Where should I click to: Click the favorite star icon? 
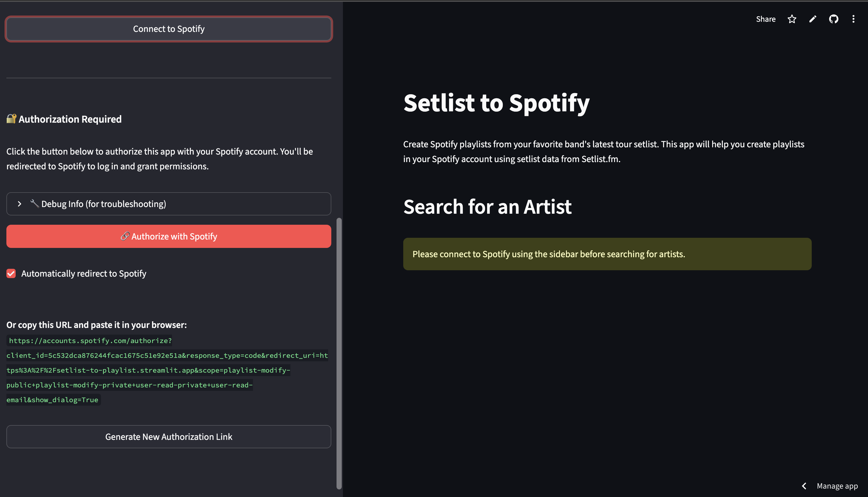coord(791,19)
